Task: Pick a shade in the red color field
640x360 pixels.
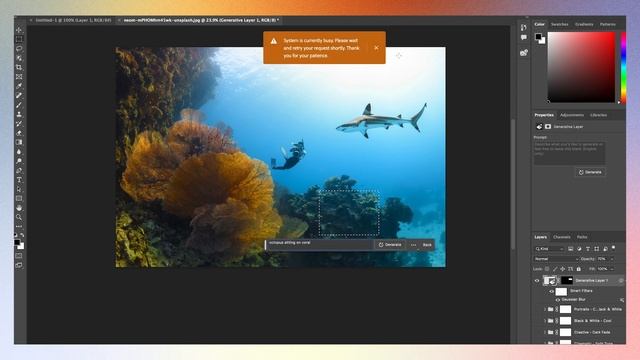Action: tap(581, 67)
